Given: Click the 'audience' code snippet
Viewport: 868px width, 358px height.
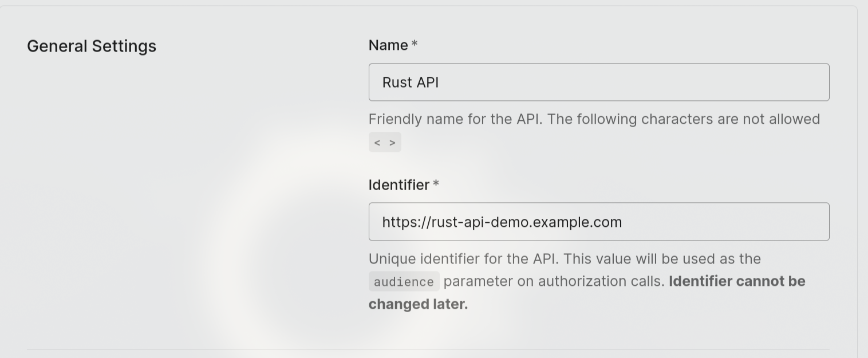Looking at the screenshot, I should coord(404,282).
